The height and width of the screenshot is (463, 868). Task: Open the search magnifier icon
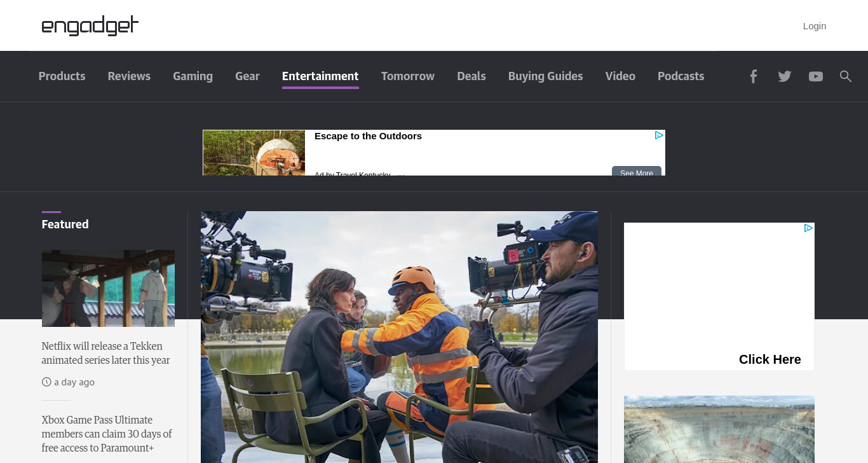845,76
